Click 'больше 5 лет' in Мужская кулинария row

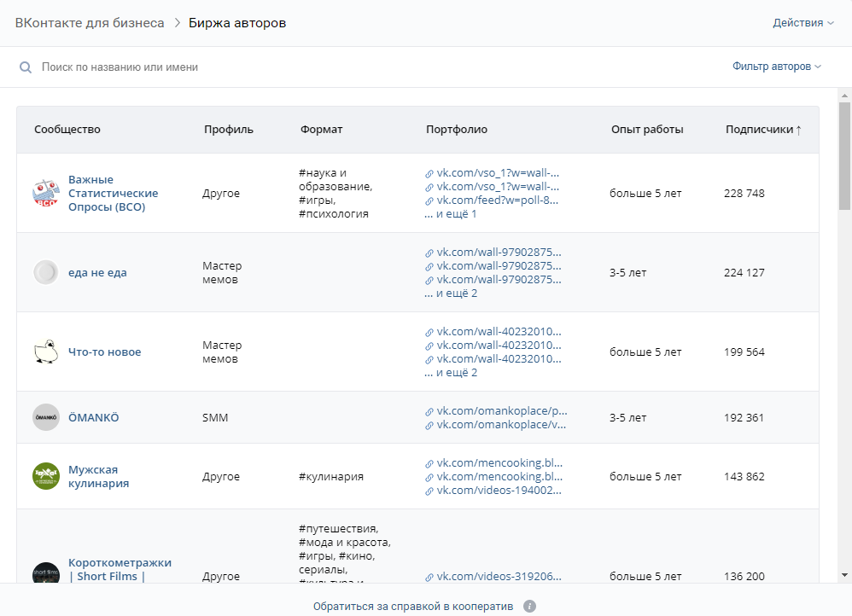[x=645, y=476]
